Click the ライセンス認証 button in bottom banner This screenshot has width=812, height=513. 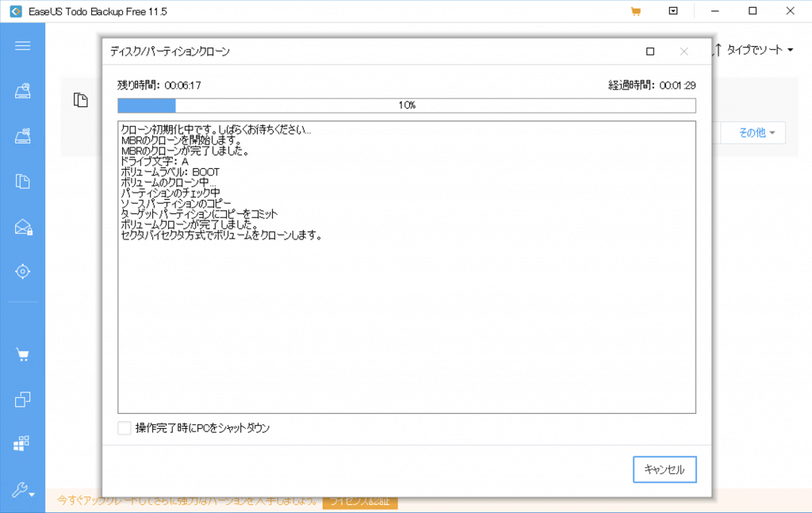[x=360, y=501]
